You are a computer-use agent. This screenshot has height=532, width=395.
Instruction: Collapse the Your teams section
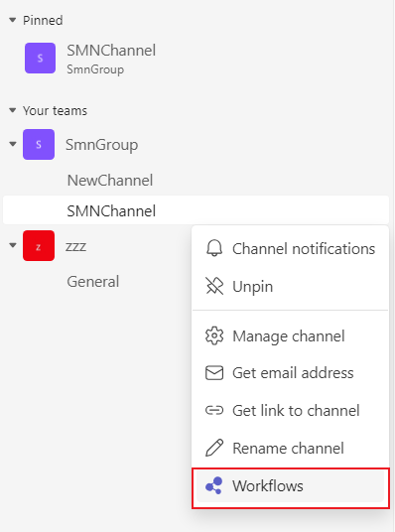13,110
